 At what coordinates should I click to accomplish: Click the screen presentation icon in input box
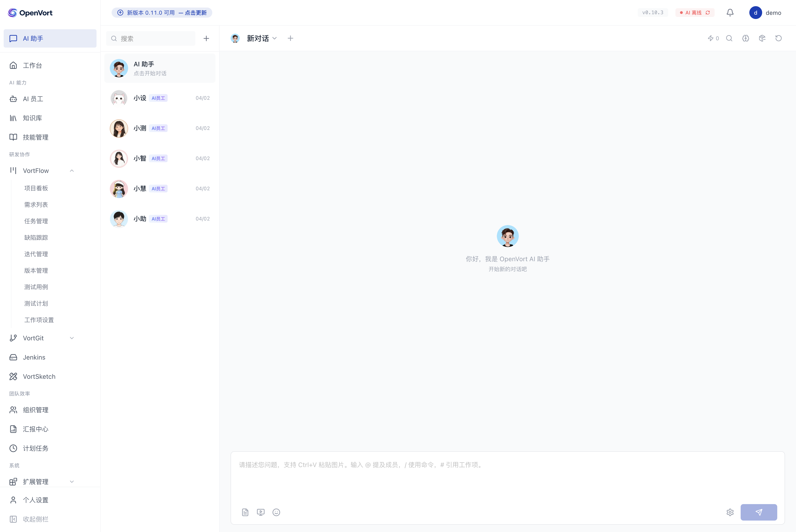point(261,512)
